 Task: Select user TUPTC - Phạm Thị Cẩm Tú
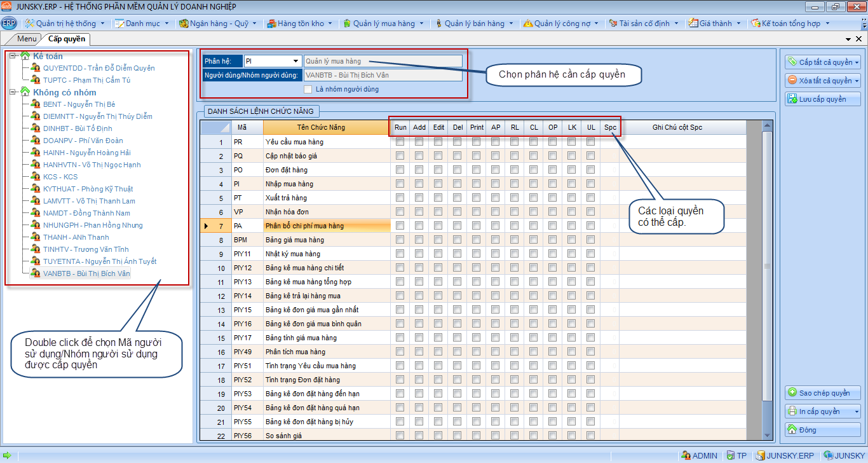pos(86,80)
